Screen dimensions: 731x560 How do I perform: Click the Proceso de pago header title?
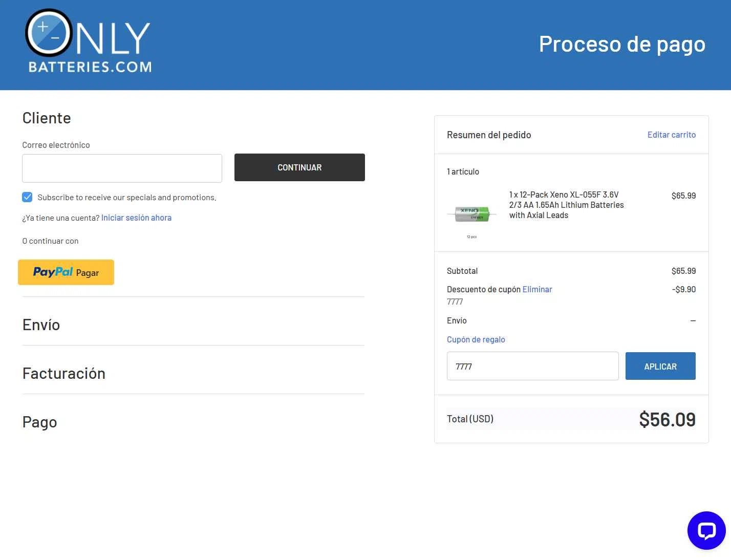(622, 44)
